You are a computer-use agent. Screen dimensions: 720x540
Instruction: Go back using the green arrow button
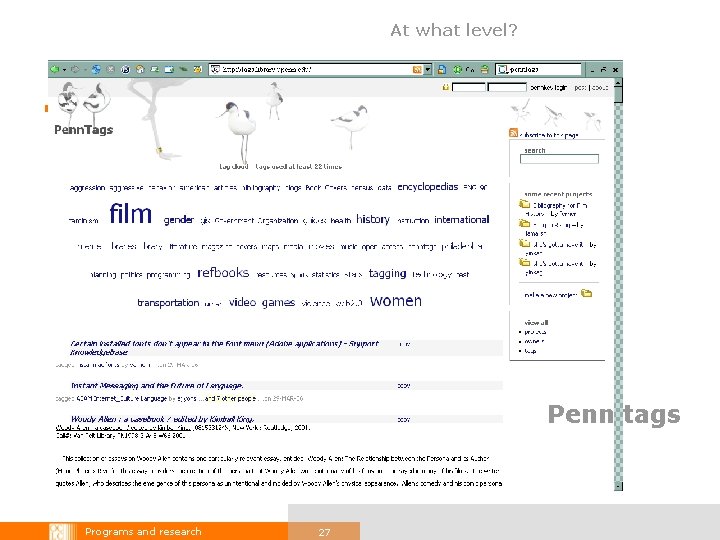click(55, 69)
